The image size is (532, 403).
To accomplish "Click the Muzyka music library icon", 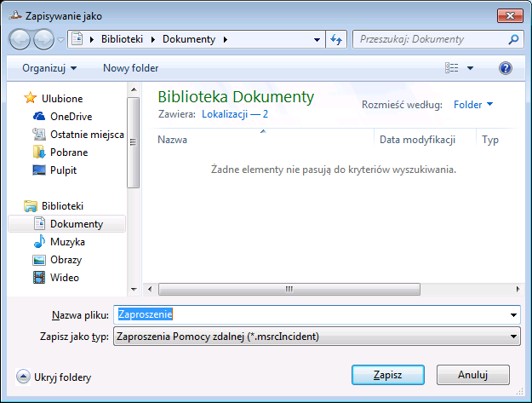I will click(38, 241).
